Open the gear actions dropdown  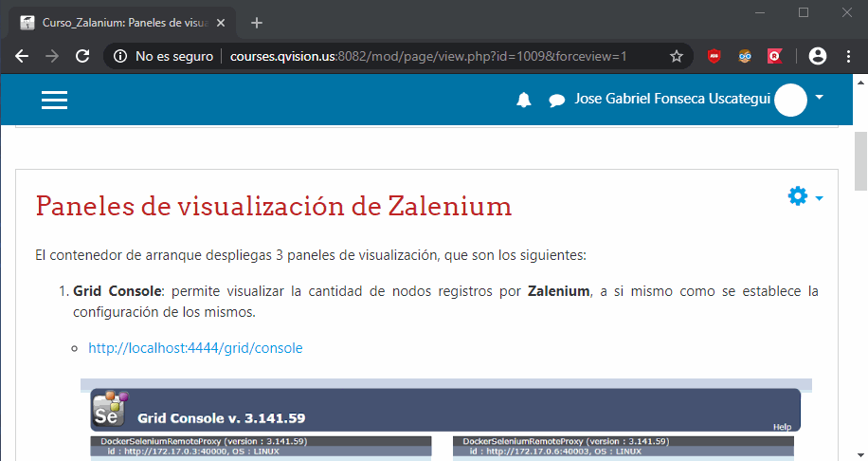(805, 196)
